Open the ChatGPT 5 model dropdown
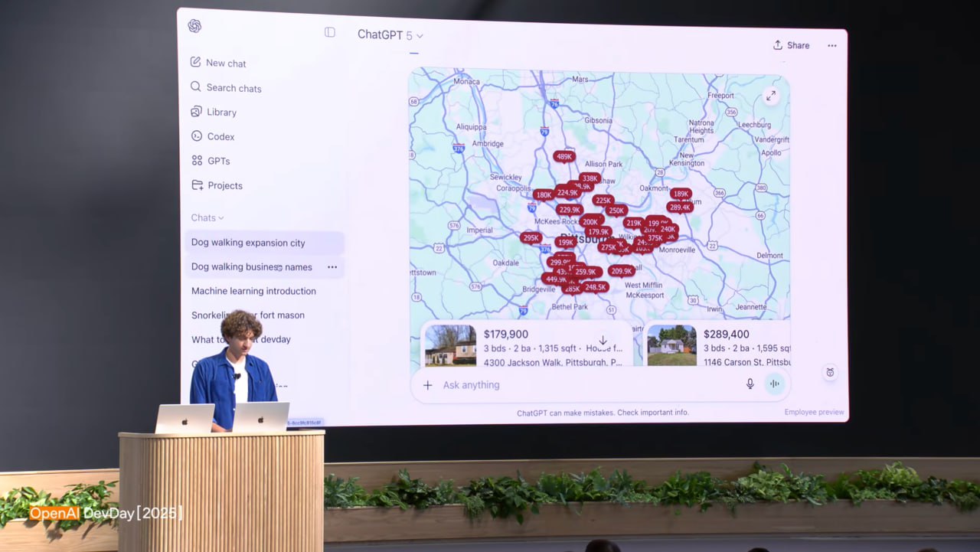The height and width of the screenshot is (552, 980). click(390, 35)
